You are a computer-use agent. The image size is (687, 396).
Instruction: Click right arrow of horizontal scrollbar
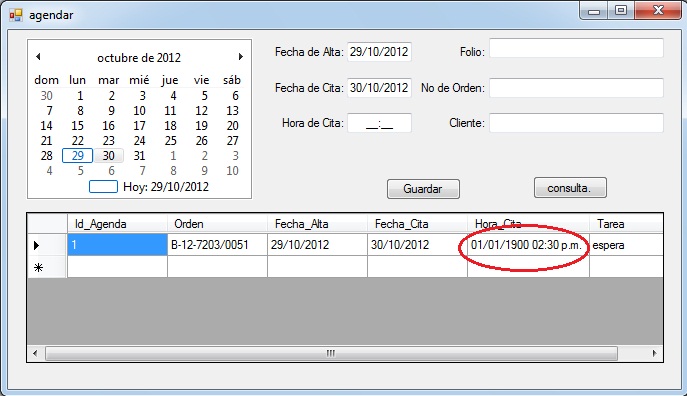(x=655, y=353)
